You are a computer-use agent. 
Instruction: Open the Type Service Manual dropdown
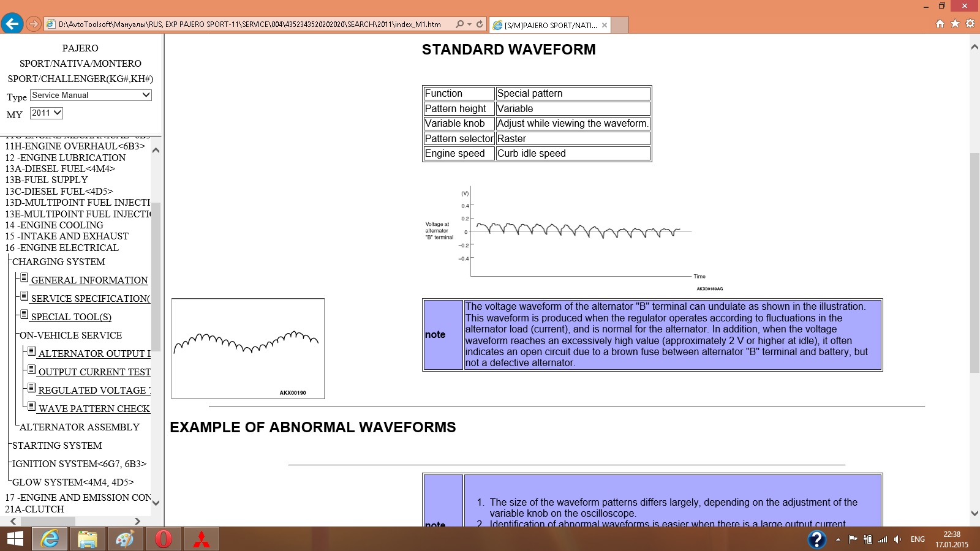pos(91,96)
